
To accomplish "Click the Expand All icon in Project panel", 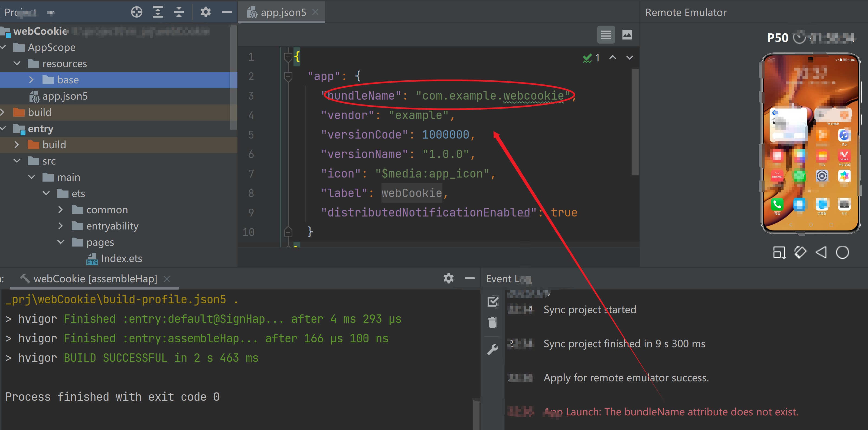I will coord(158,12).
